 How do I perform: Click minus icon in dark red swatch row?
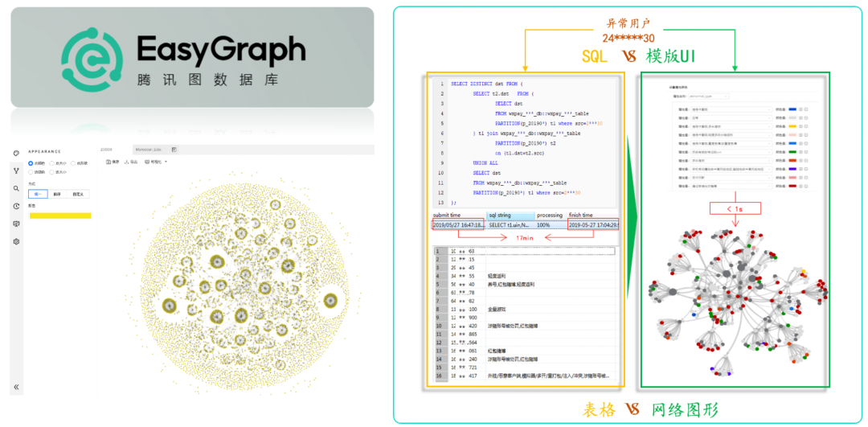(x=806, y=186)
